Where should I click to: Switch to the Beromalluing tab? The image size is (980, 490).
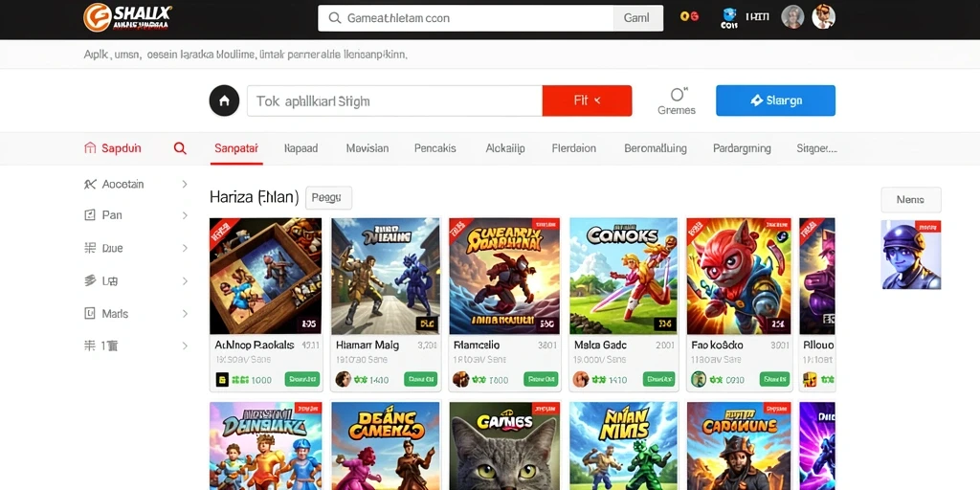click(655, 148)
